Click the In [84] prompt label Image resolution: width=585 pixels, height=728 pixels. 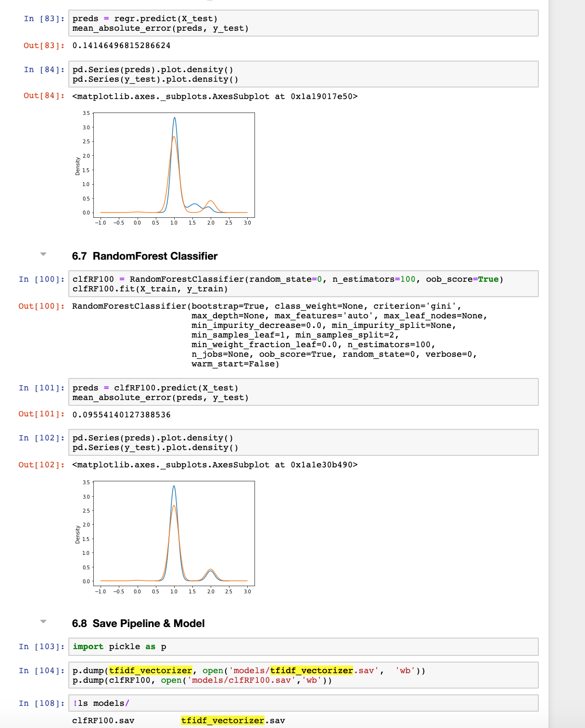(x=44, y=70)
